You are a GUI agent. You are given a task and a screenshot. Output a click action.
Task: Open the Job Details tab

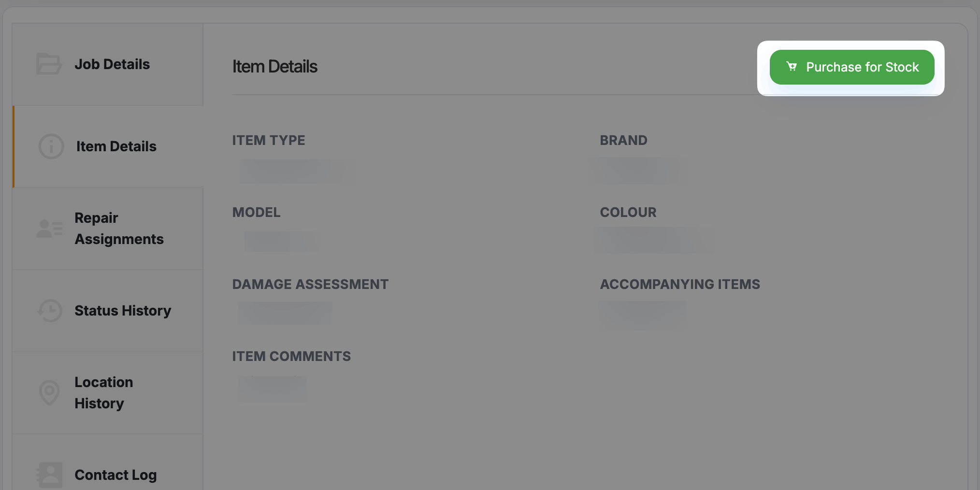point(112,64)
